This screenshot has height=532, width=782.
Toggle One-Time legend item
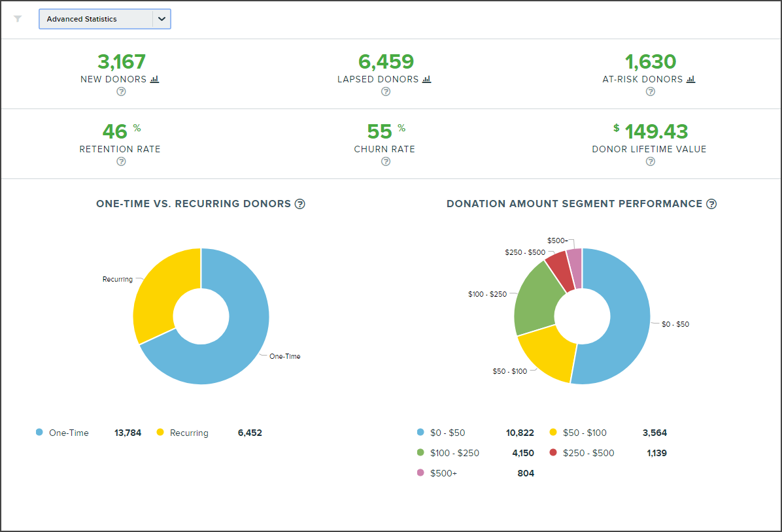point(69,433)
